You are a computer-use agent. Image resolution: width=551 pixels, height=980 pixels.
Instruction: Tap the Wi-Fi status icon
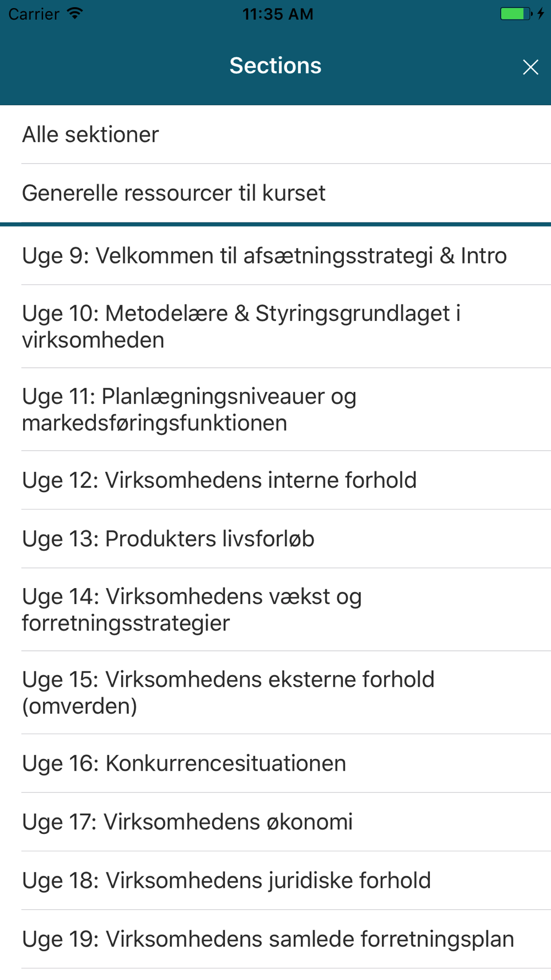(x=75, y=14)
